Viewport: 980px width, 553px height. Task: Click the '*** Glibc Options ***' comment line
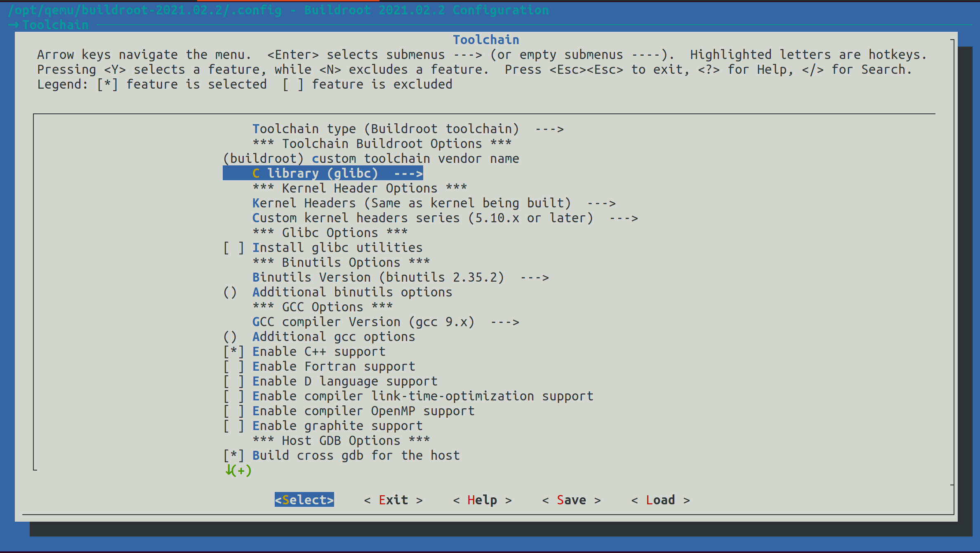pyautogui.click(x=330, y=233)
